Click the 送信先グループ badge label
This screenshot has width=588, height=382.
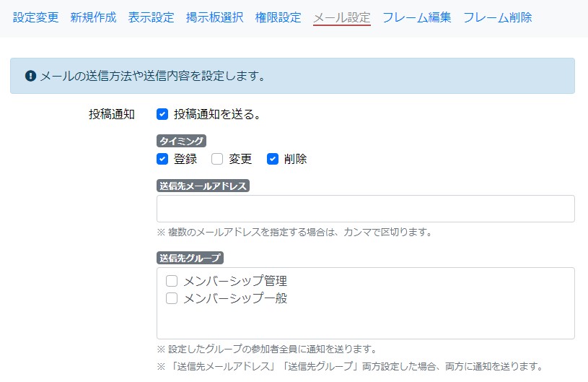(x=190, y=257)
